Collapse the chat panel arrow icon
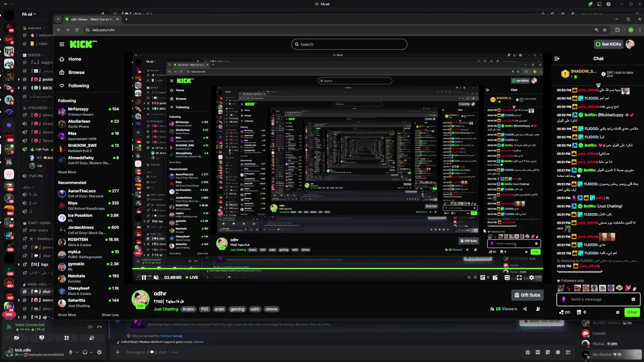 [557, 59]
